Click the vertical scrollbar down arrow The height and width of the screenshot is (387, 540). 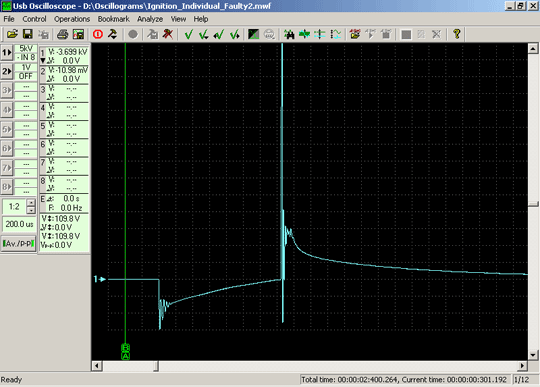coord(533,355)
